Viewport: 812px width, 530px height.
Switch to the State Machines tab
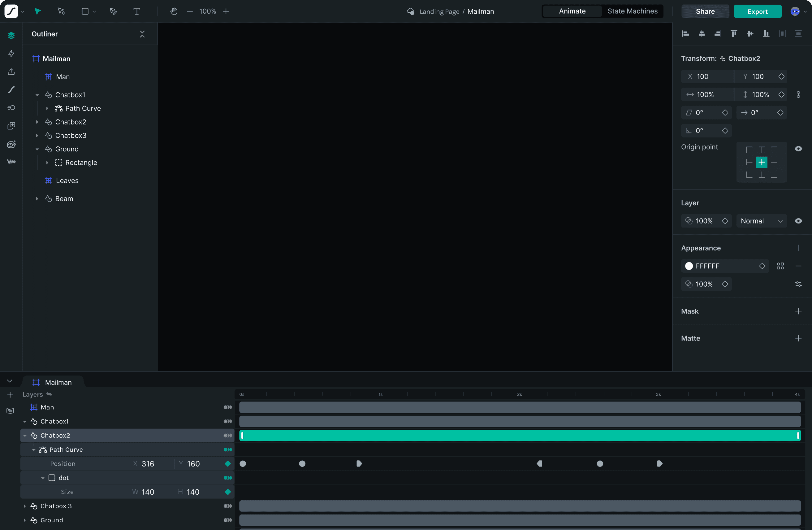coord(633,11)
